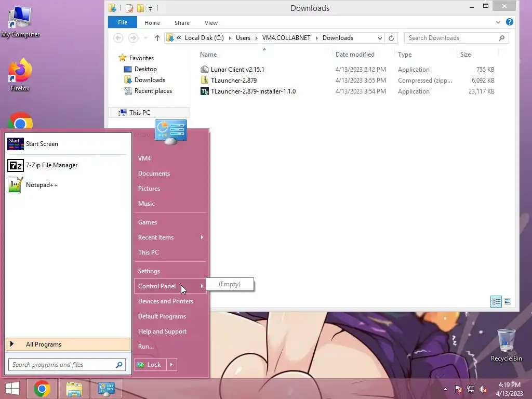Click Users in address breadcrumb
532x399 pixels.
243,38
